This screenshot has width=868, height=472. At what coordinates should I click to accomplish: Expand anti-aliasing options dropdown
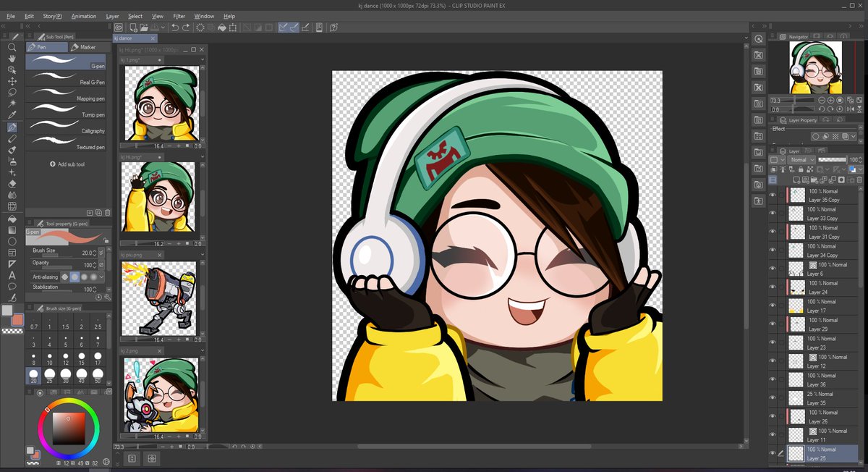click(101, 277)
